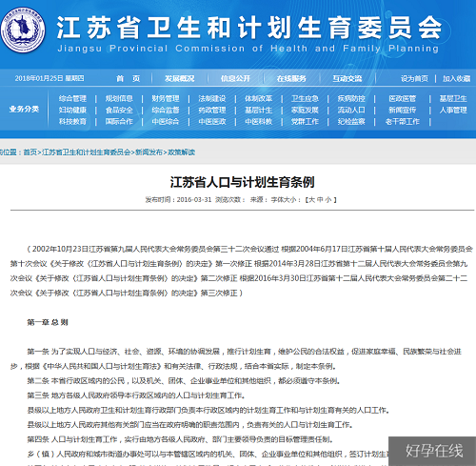This screenshot has width=476, height=466.
Task: Click the paragraph starting with 第三条
Action: coord(136,395)
